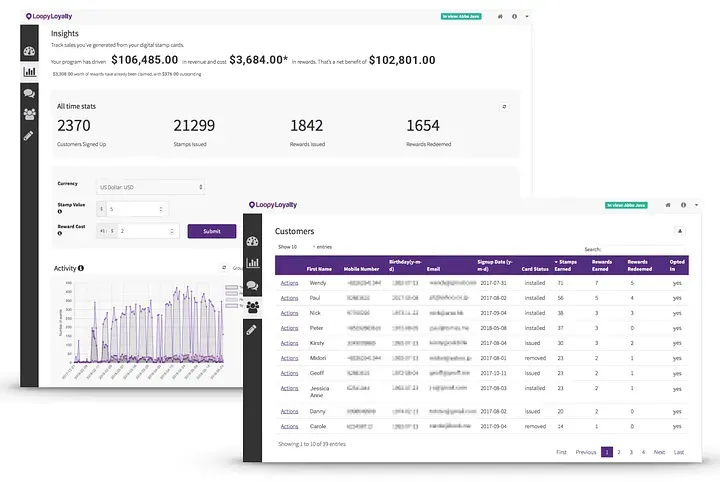This screenshot has height=482, width=720.
Task: Click Next in customers pagination
Action: pyautogui.click(x=659, y=452)
